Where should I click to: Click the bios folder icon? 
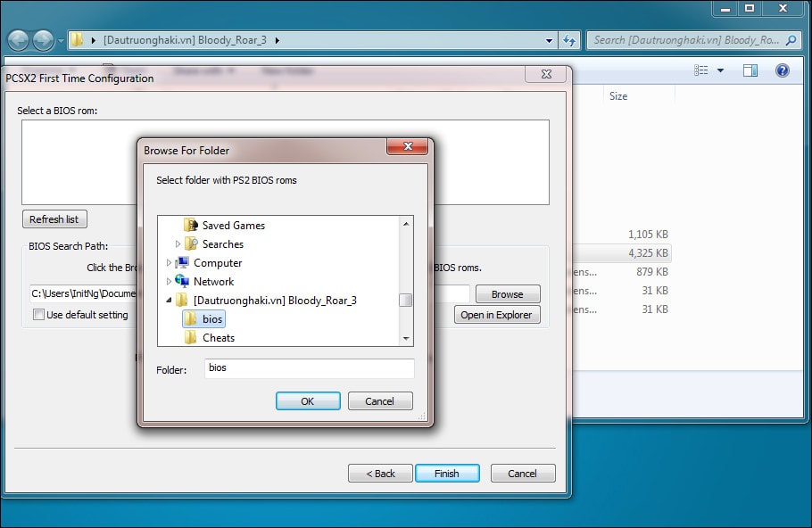pos(191,319)
